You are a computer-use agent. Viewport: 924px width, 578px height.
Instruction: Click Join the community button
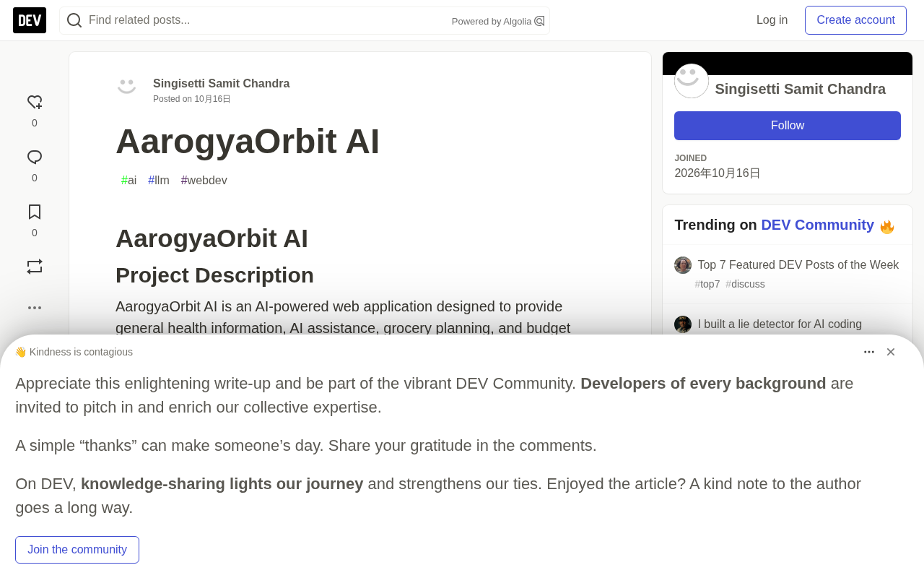[77, 550]
